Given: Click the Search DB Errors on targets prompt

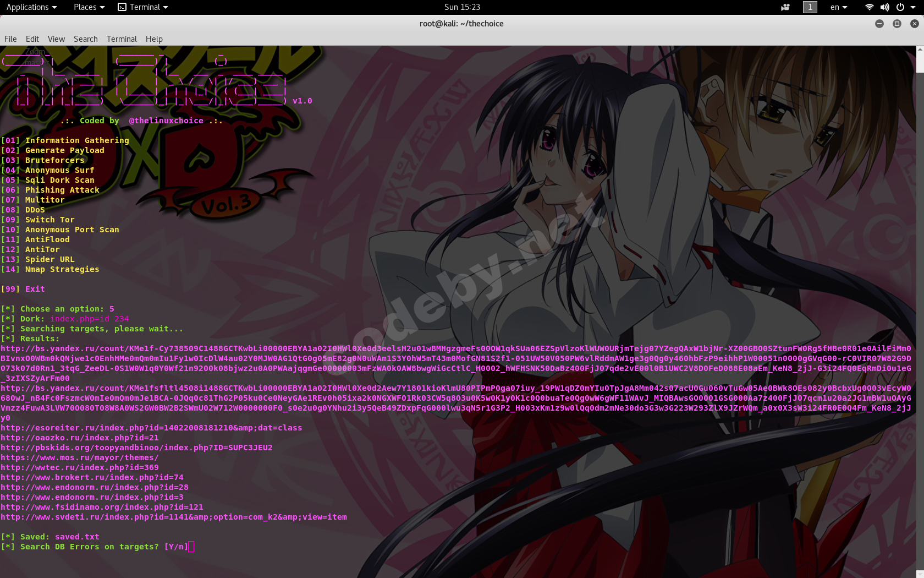Looking at the screenshot, I should point(95,547).
